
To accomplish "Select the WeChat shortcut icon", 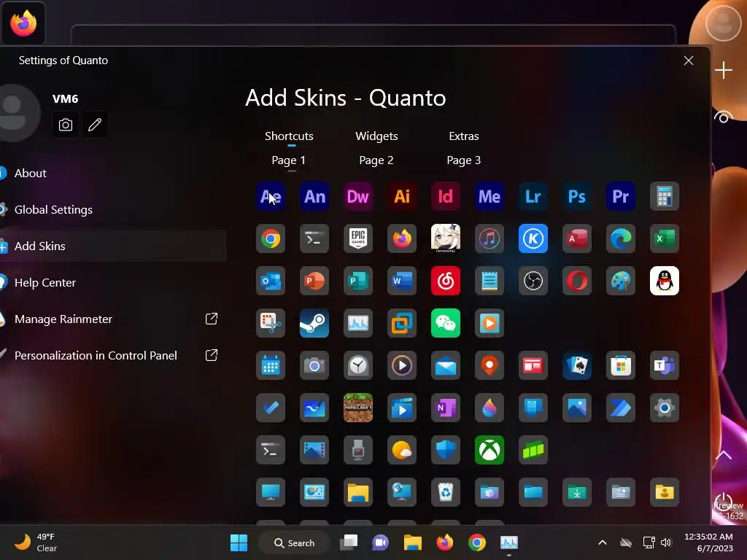I will tap(446, 323).
